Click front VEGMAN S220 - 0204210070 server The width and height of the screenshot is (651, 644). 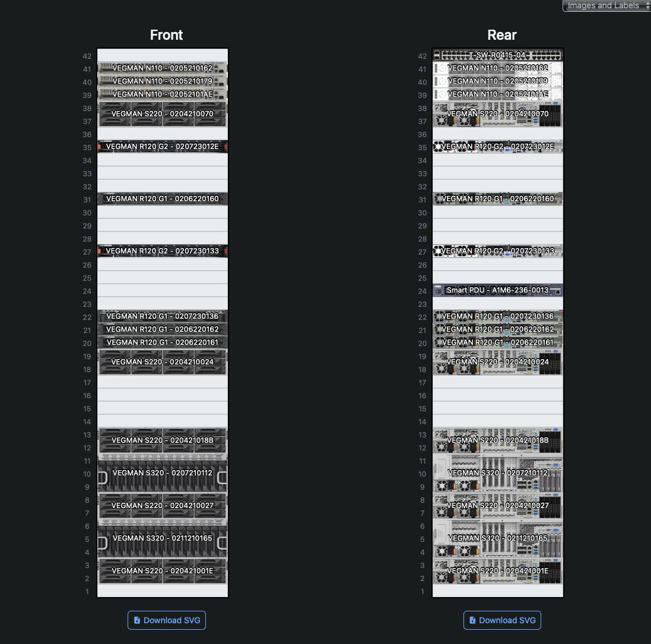162,114
